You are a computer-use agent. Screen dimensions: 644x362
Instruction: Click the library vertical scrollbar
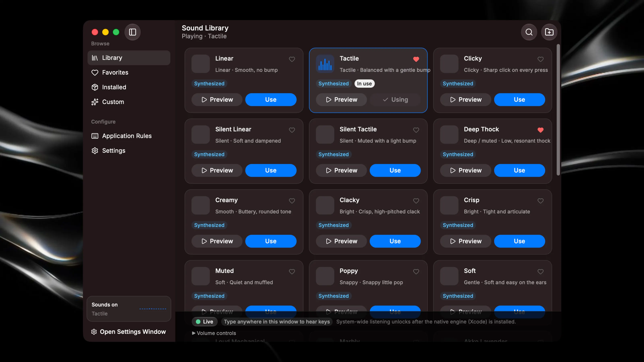tap(558, 110)
